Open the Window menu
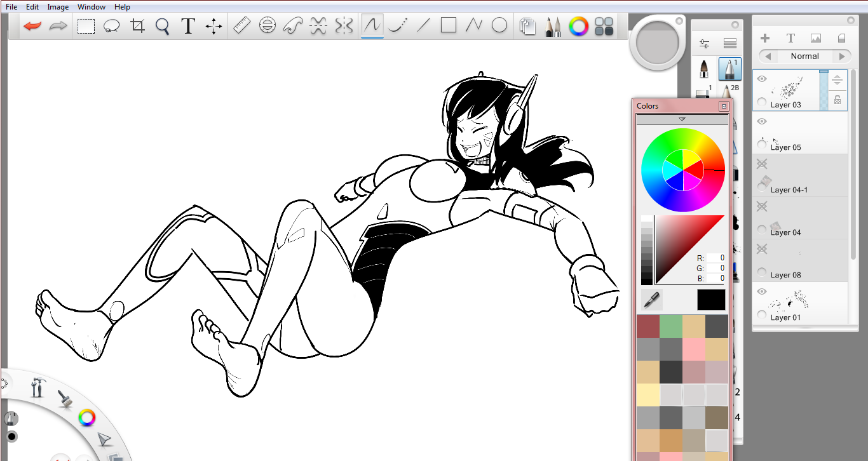 click(x=92, y=7)
